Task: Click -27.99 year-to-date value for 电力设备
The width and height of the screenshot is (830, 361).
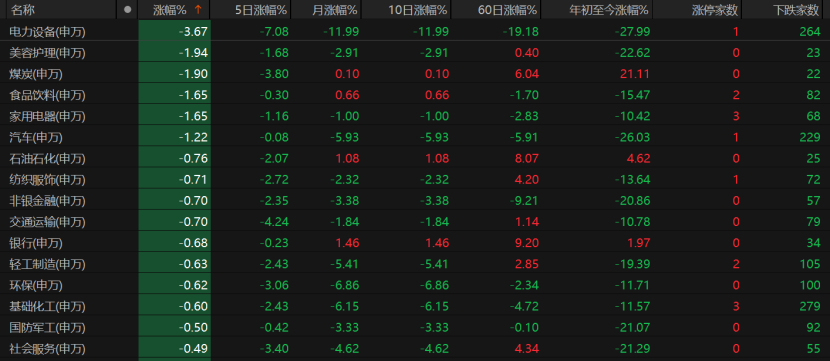Action: click(x=632, y=32)
